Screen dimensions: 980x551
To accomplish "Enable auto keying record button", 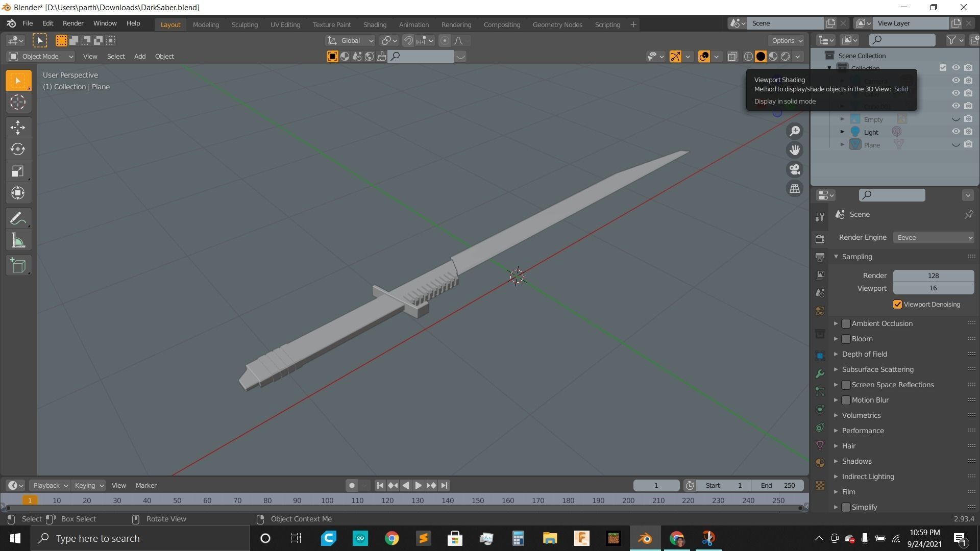I will pos(352,486).
